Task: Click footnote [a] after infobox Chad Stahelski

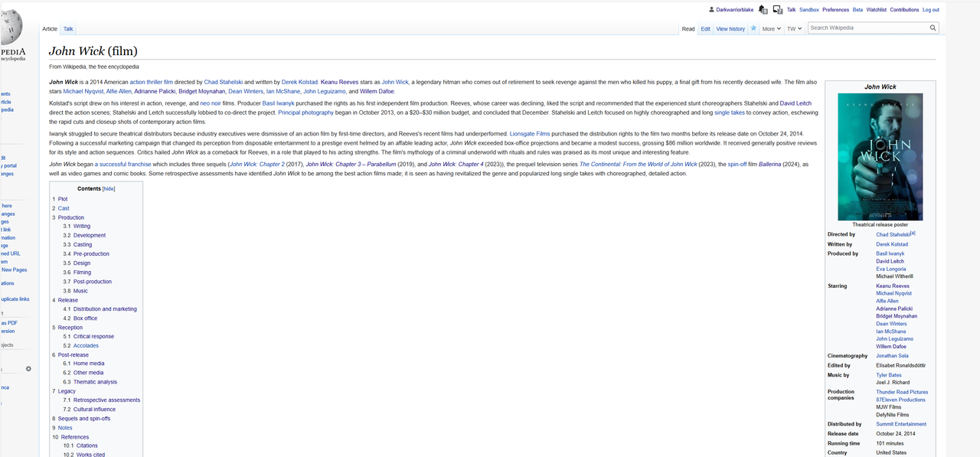Action: coord(913,233)
